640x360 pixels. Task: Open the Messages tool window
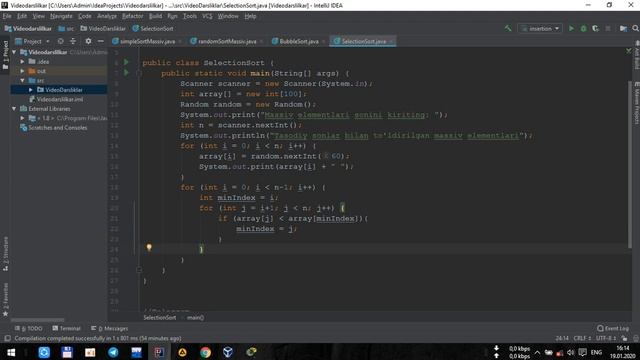(x=109, y=328)
